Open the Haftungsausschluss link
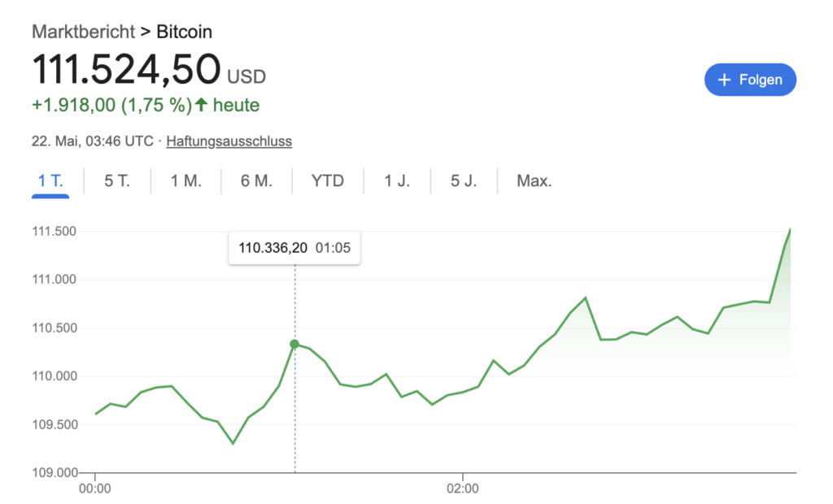Screen dimensions: 833x504 [x=229, y=141]
